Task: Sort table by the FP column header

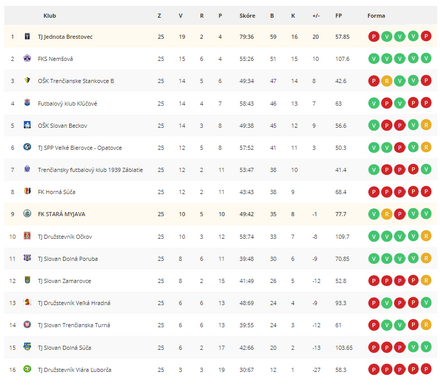Action: [x=339, y=16]
